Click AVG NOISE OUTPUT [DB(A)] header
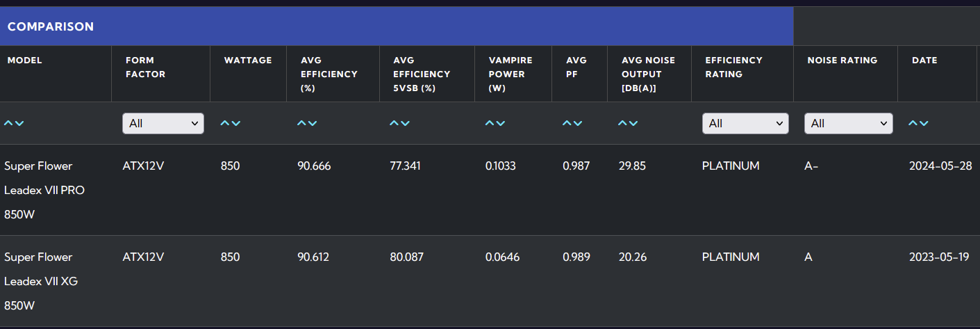 coord(648,74)
